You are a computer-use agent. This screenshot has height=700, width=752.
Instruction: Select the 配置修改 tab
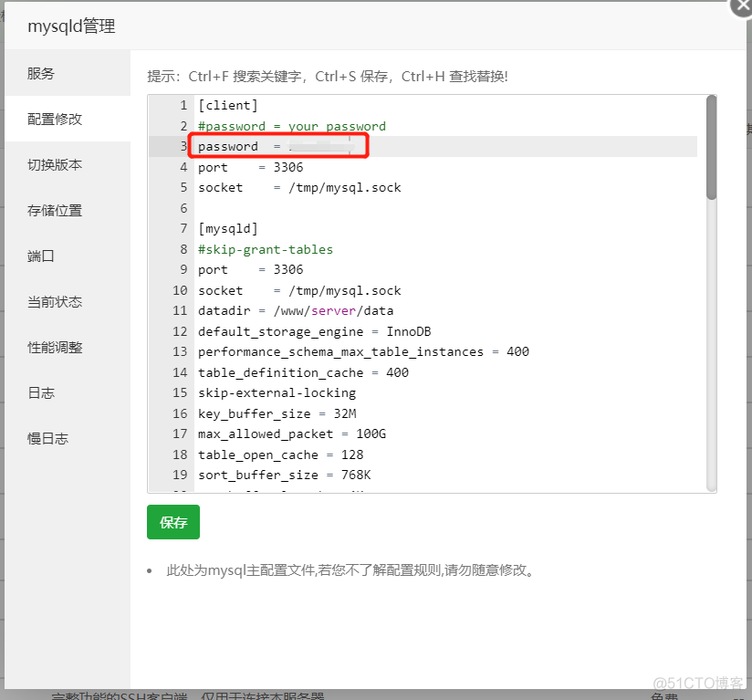tap(55, 119)
